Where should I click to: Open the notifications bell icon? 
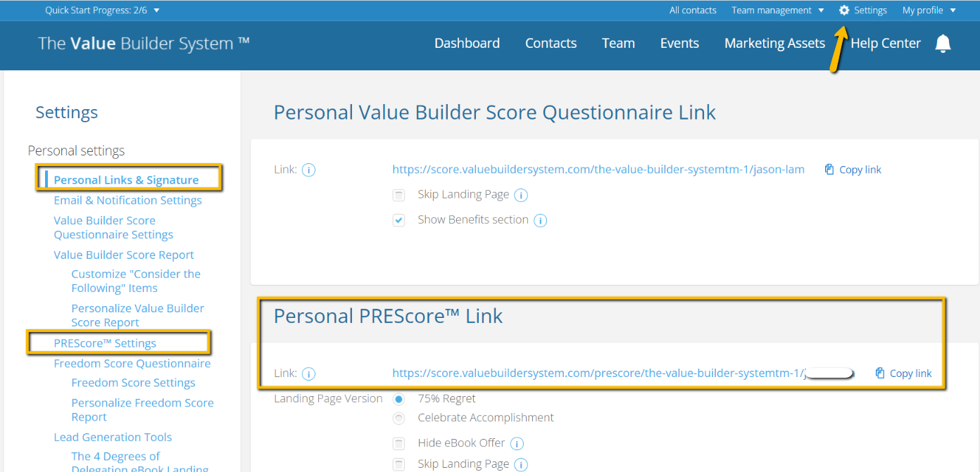(943, 44)
